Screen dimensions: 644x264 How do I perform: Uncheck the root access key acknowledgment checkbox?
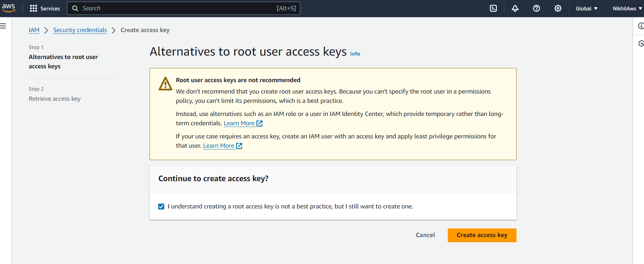161,206
